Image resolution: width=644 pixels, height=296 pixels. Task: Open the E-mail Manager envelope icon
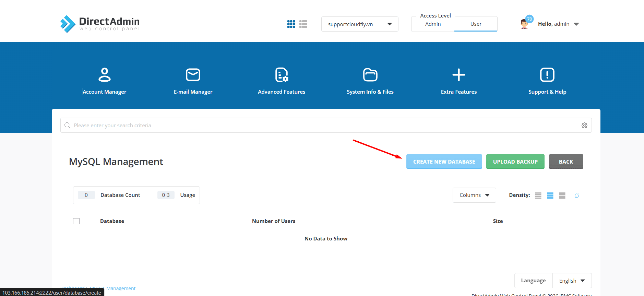tap(193, 75)
